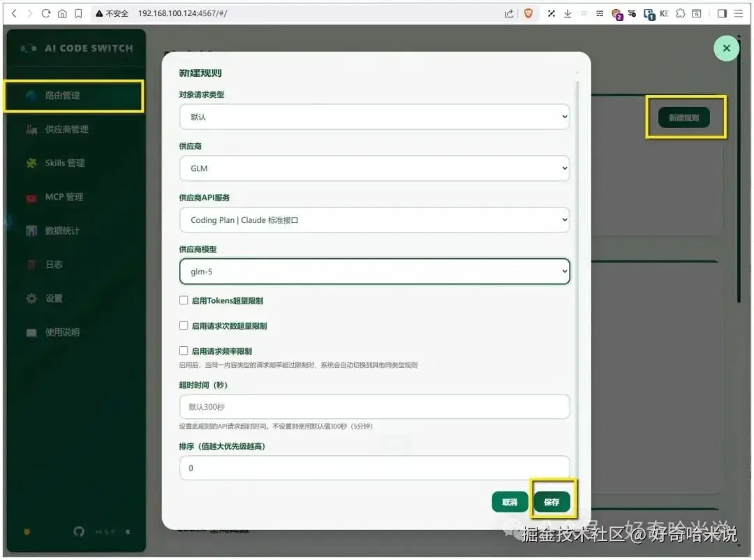Click the 取消 button
The image size is (754, 560).
(510, 502)
